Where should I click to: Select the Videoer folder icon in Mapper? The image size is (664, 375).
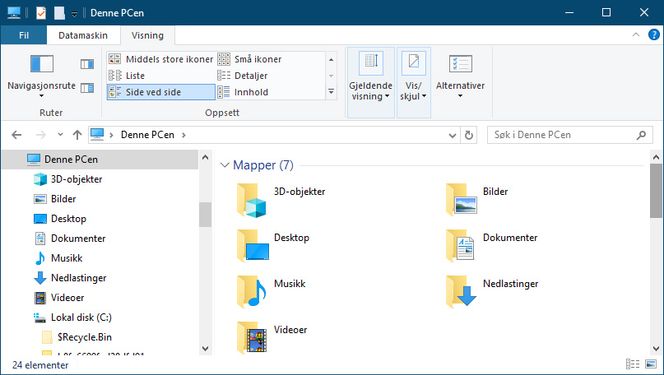[x=252, y=337]
